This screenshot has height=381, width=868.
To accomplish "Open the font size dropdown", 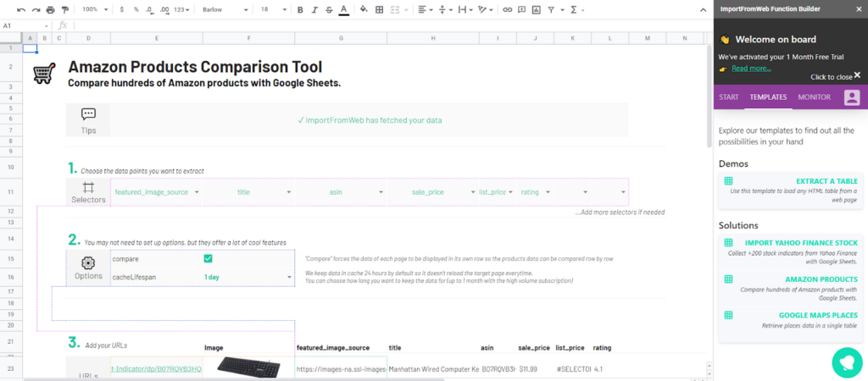I will tap(273, 10).
